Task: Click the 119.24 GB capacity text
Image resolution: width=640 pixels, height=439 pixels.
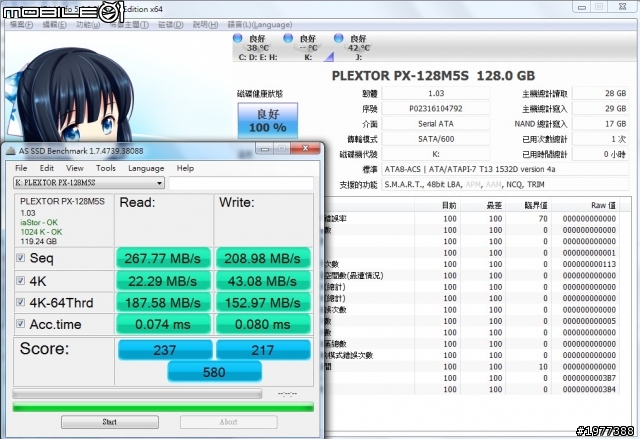Action: click(38, 242)
